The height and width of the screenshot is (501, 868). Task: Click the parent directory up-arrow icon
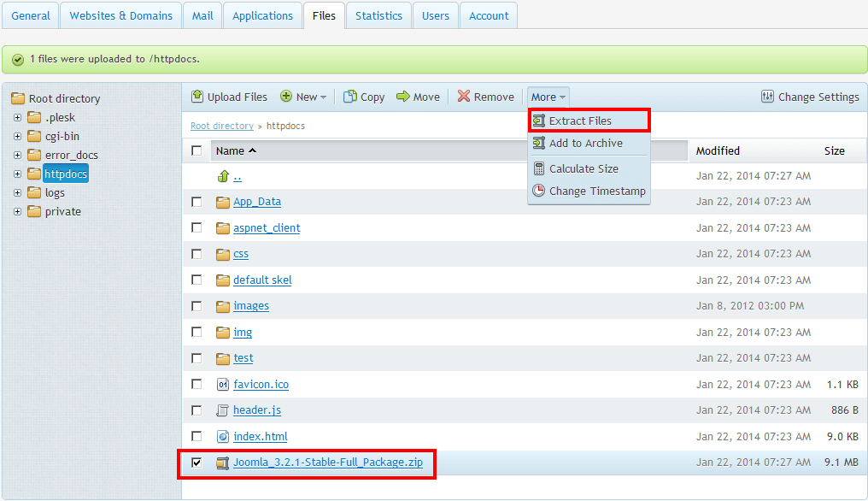224,176
